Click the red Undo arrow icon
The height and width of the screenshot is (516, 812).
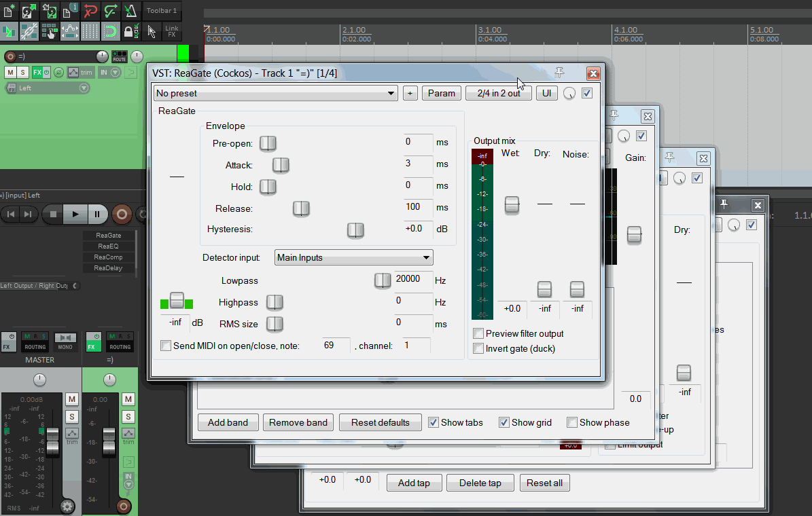pos(90,10)
